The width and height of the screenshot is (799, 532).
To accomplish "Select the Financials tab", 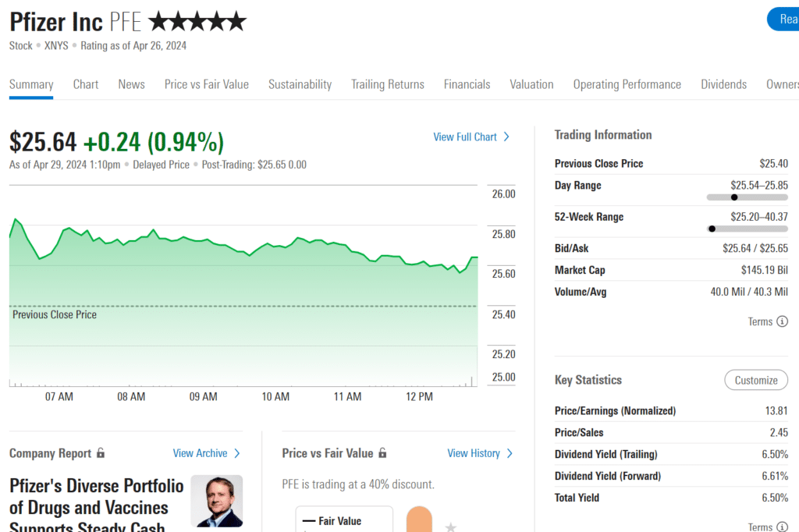I will [467, 84].
